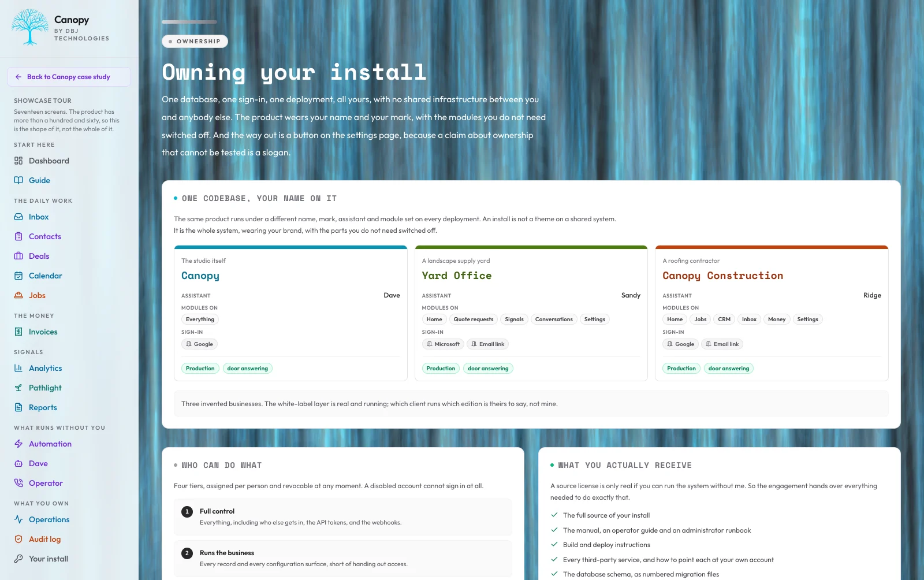Click the Deals briefcase icon
This screenshot has width=924, height=580.
coord(18,256)
